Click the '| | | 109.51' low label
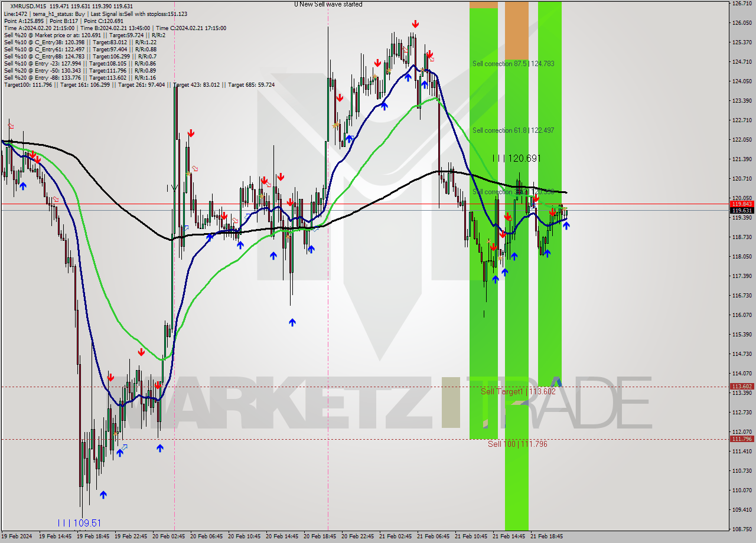Screen dimensions: 756x543 [79, 523]
